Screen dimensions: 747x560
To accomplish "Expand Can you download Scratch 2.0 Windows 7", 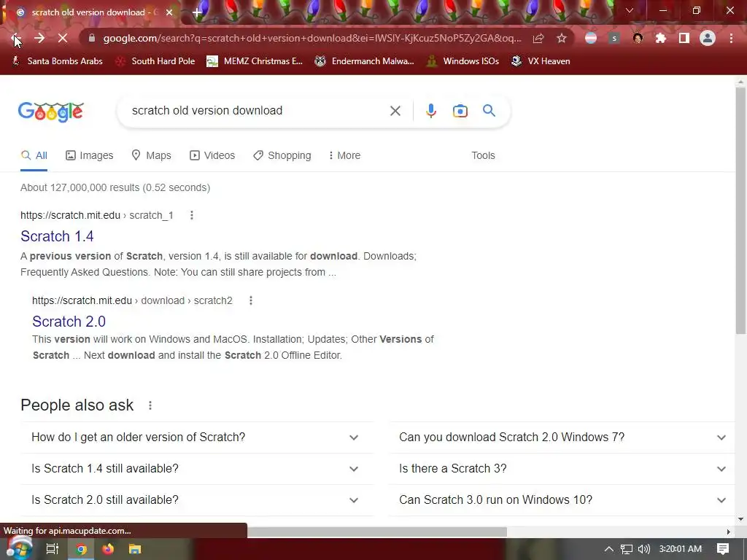I will 562,437.
